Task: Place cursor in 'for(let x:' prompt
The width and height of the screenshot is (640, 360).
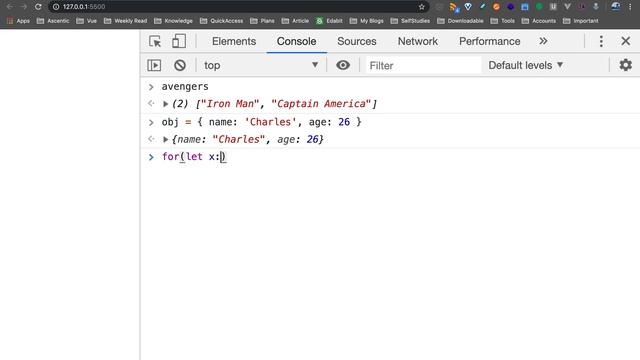Action: 194,157
